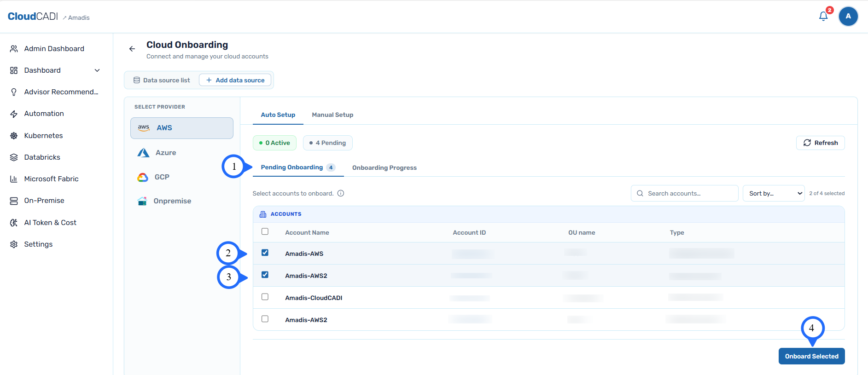Click the AWS logo icon
The width and height of the screenshot is (868, 375).
(x=144, y=128)
